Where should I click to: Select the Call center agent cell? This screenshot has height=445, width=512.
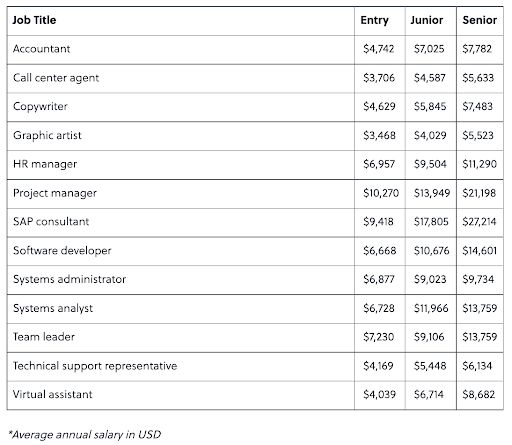click(56, 78)
